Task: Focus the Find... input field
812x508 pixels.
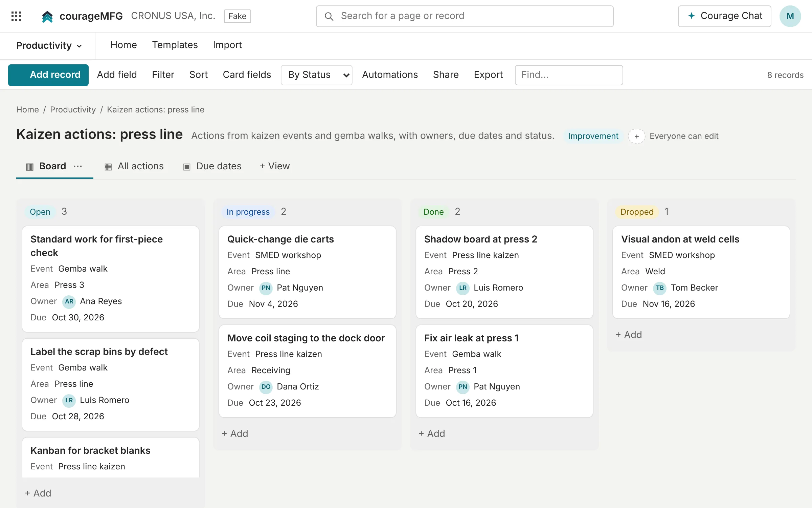Action: 569,75
